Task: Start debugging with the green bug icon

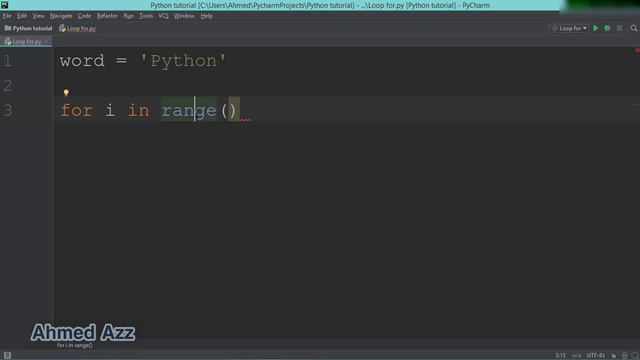Action: click(607, 28)
